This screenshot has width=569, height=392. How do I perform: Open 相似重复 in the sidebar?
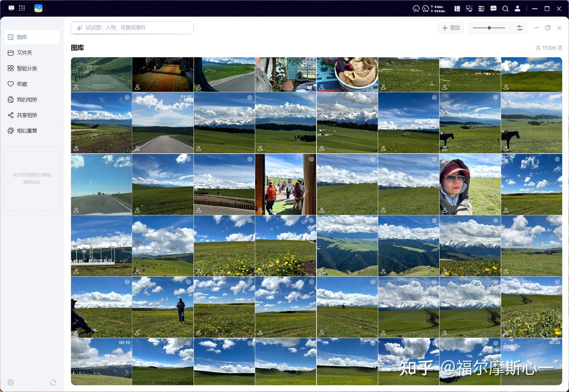coord(32,131)
